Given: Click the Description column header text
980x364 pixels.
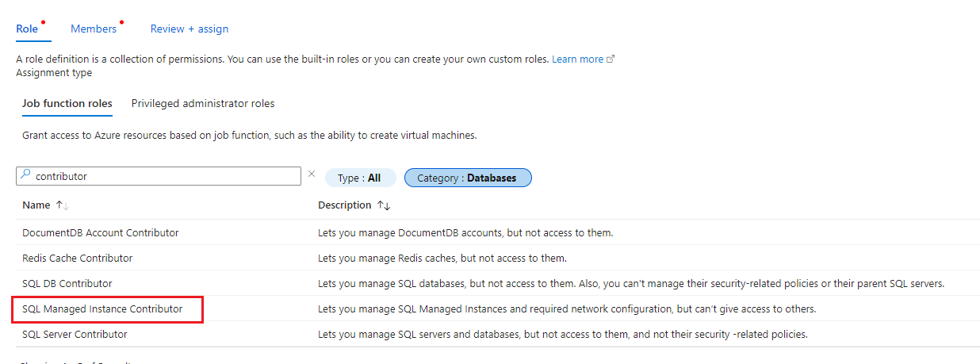Looking at the screenshot, I should point(345,205).
